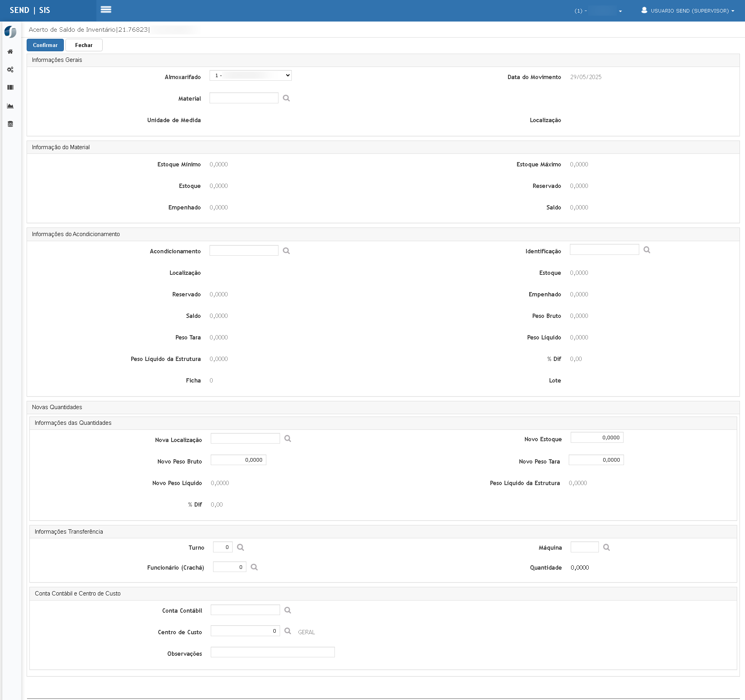Click the Novo Peso Líquido label
The image size is (745, 700).
click(x=177, y=483)
